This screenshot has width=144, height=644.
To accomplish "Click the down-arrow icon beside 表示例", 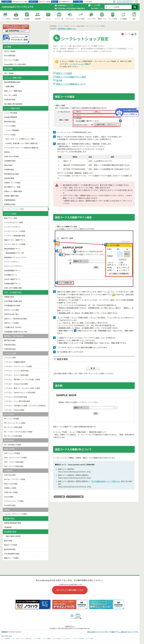I will 54,80.
